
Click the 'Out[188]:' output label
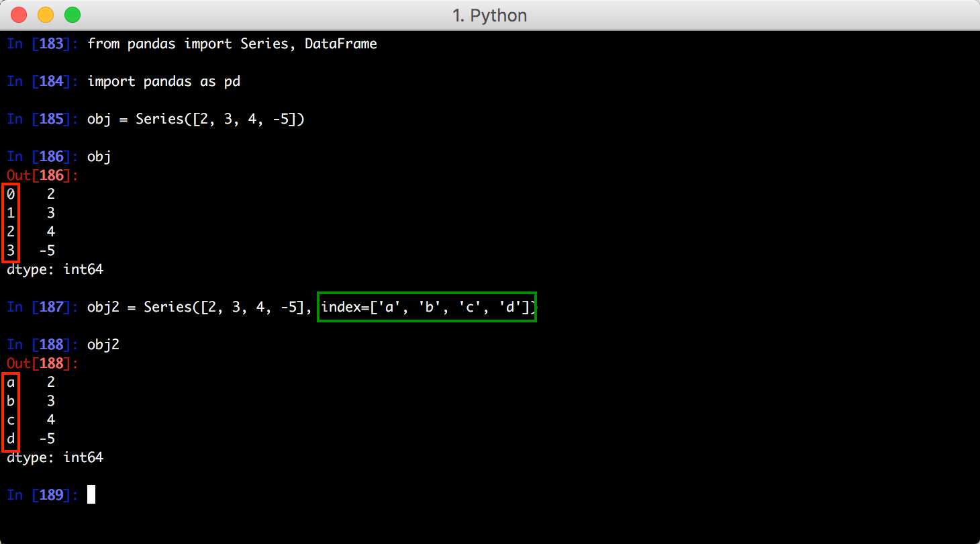point(43,364)
